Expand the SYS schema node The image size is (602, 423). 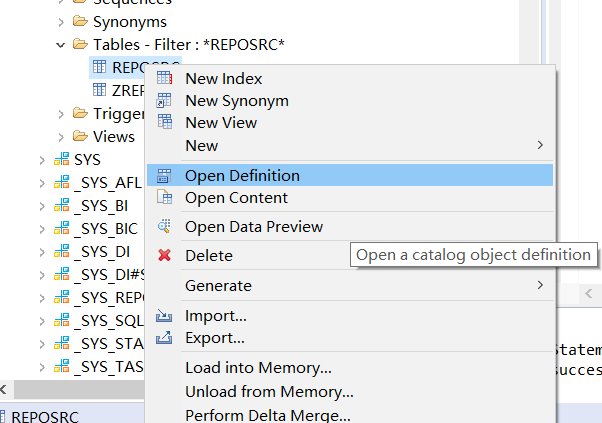(42, 160)
